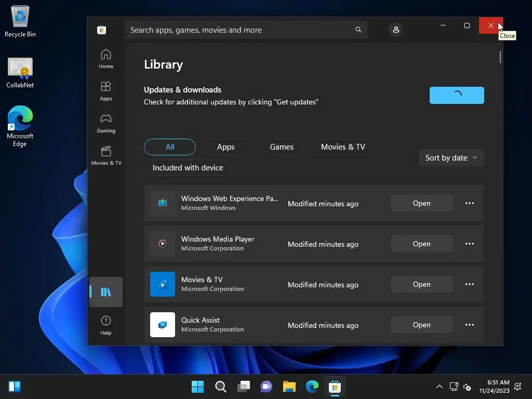Screen dimensions: 532x399
Task: Go to Apps section in sidebar
Action: coord(106,91)
